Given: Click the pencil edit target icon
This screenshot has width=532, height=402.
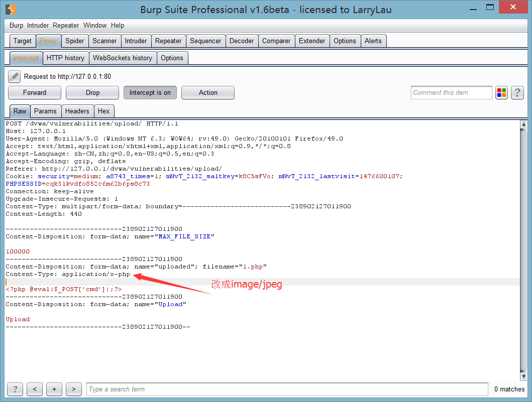Looking at the screenshot, I should 14,77.
